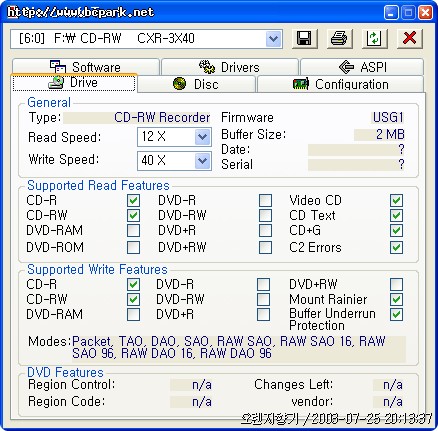This screenshot has height=431, width=438.
Task: Toggle DVD-RAM read feature checkbox
Action: point(133,231)
